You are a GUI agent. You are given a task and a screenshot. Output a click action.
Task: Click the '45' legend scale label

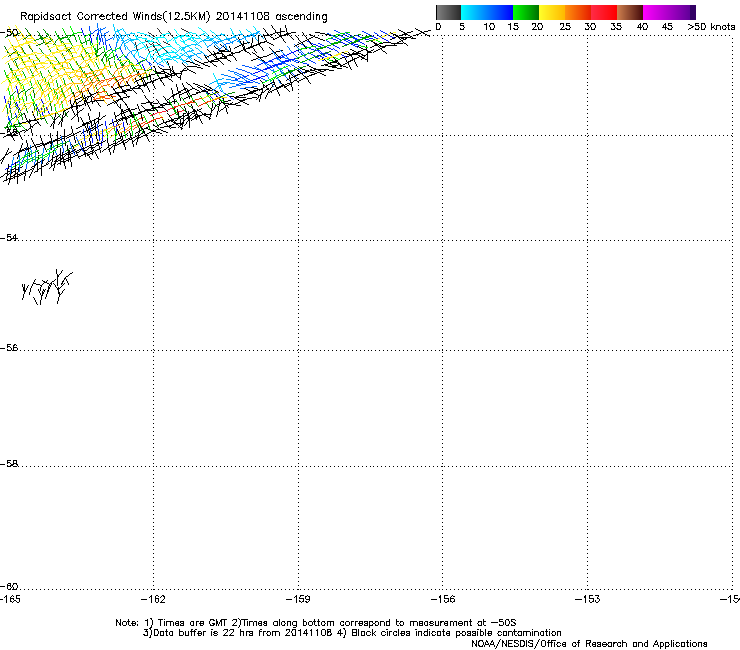(x=667, y=27)
